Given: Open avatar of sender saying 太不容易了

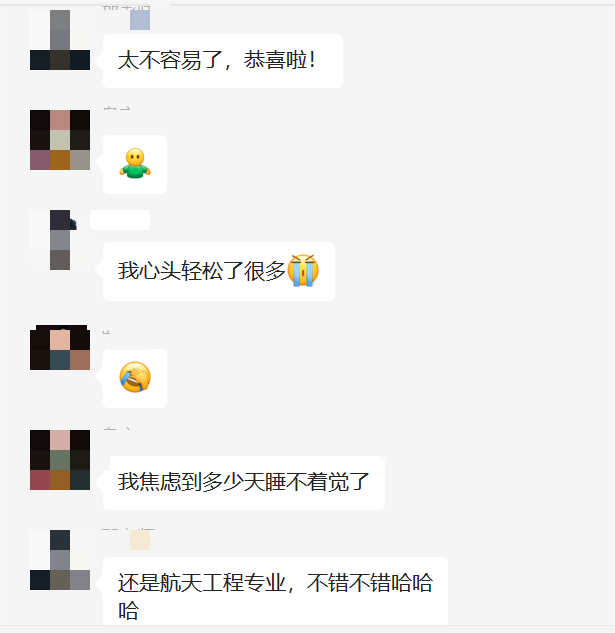Looking at the screenshot, I should (60, 40).
